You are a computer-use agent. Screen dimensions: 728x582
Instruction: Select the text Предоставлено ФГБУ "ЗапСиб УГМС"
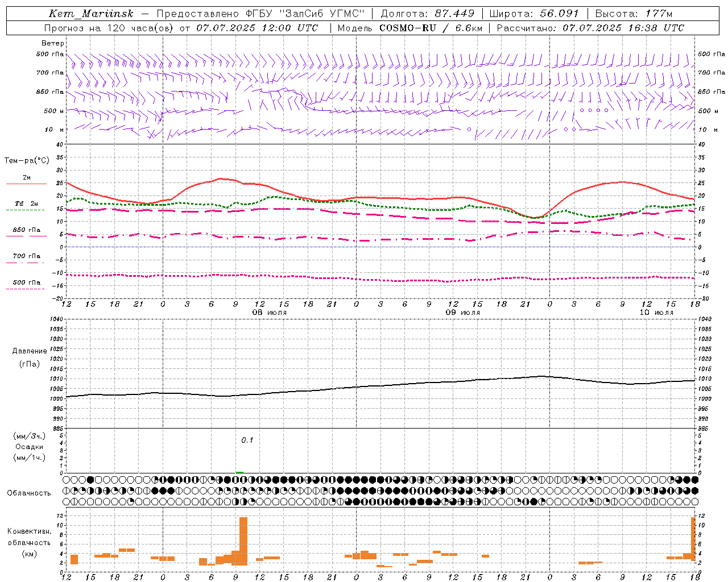click(260, 14)
